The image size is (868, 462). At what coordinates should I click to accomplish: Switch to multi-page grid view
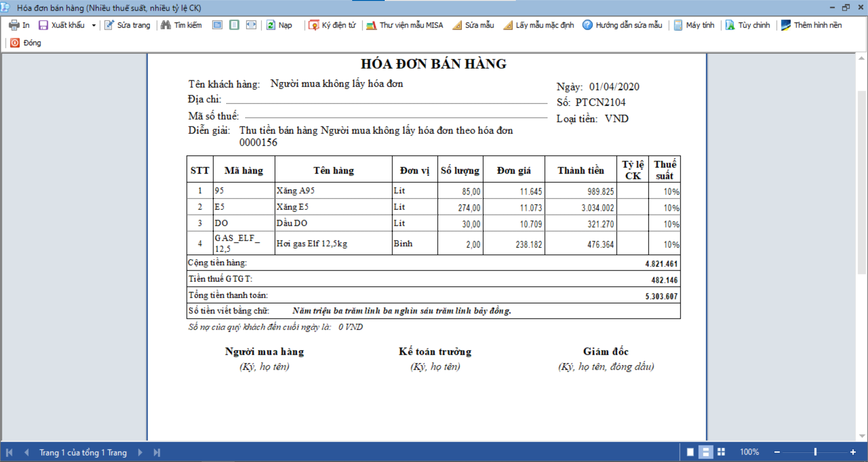(x=721, y=452)
